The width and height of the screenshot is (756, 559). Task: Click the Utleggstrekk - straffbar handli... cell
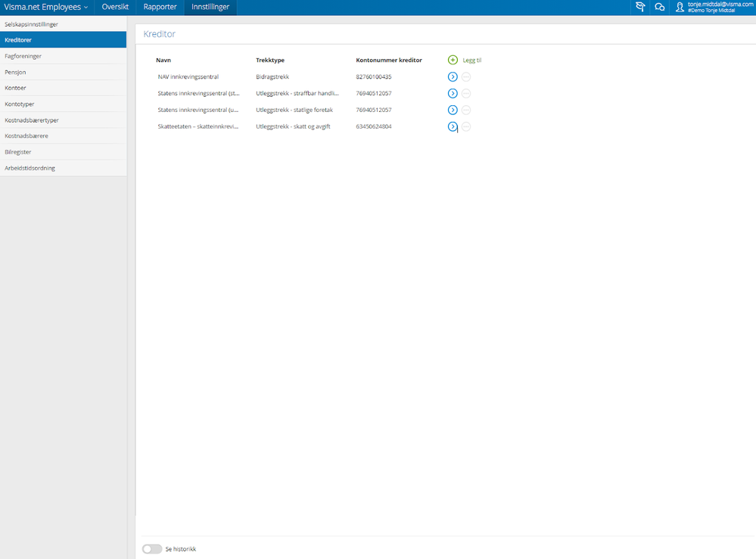(x=297, y=94)
